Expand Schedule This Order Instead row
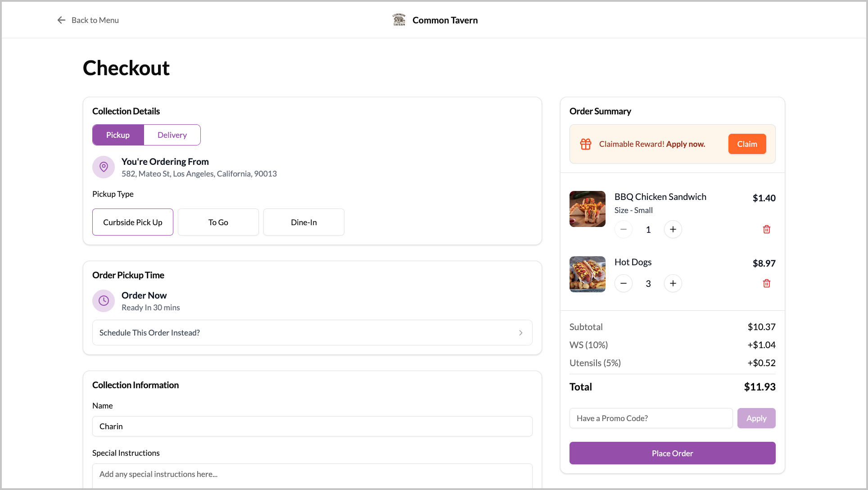 point(312,333)
